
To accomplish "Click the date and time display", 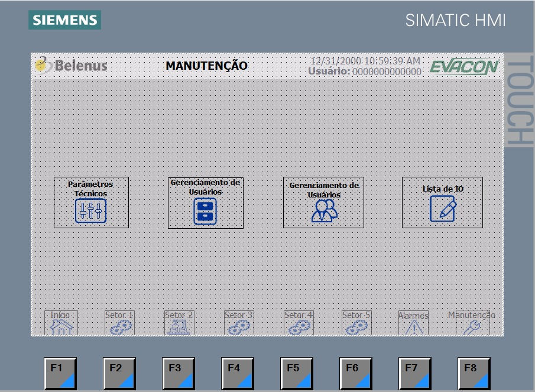I will coord(365,61).
